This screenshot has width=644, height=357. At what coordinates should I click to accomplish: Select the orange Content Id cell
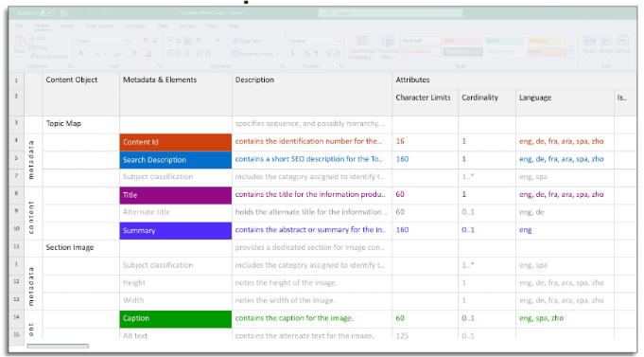coord(175,142)
